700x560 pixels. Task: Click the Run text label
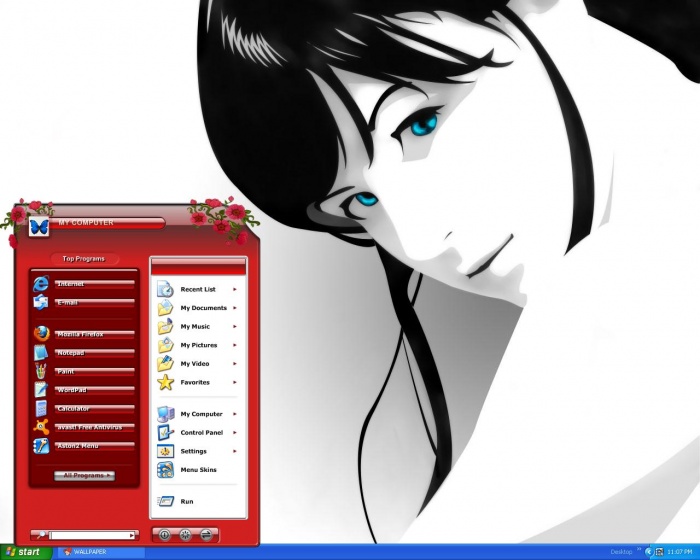(187, 501)
